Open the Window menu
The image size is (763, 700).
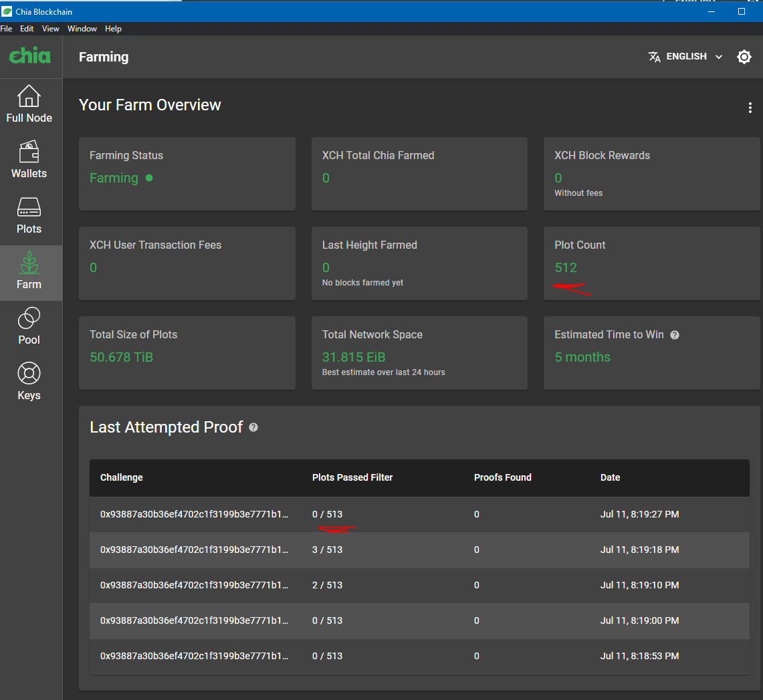click(x=82, y=29)
